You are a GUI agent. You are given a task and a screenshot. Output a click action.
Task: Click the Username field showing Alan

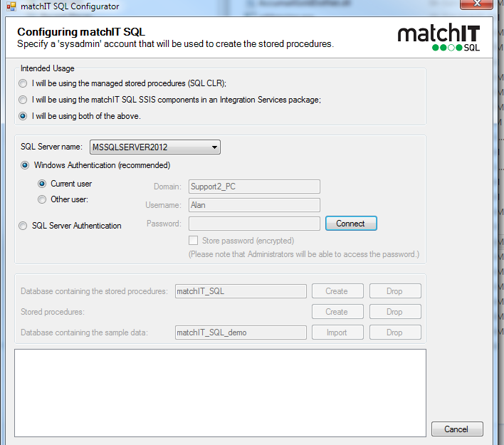pos(254,205)
